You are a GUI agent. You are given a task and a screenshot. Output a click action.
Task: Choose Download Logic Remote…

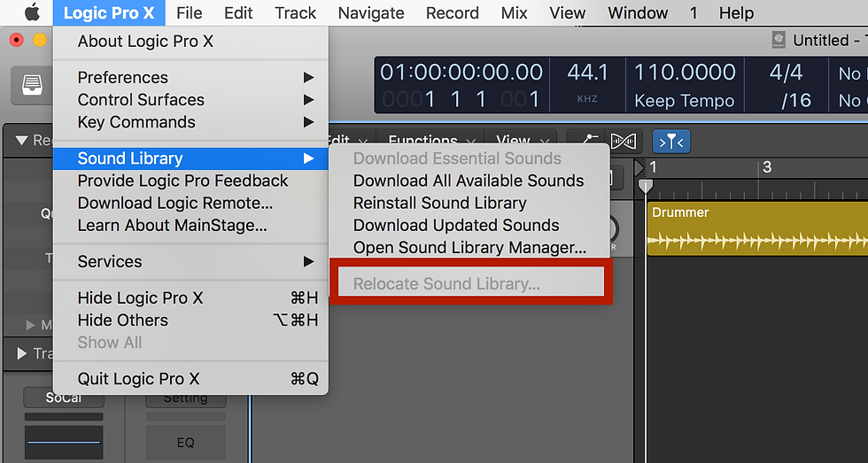click(x=190, y=203)
